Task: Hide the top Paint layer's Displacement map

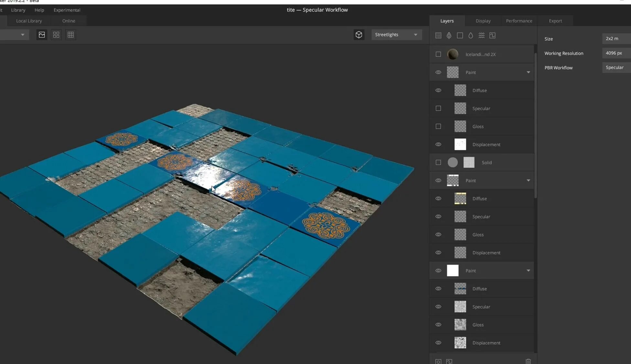Action: tap(438, 145)
